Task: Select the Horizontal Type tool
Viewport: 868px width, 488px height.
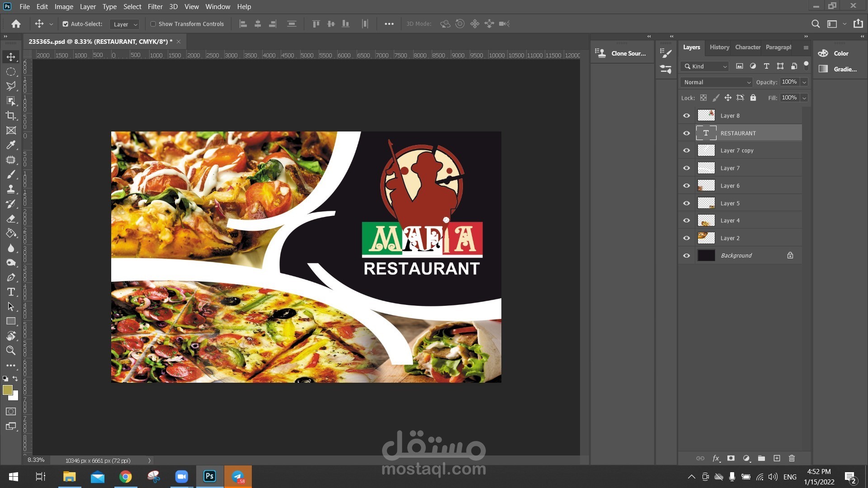Action: coord(11,292)
